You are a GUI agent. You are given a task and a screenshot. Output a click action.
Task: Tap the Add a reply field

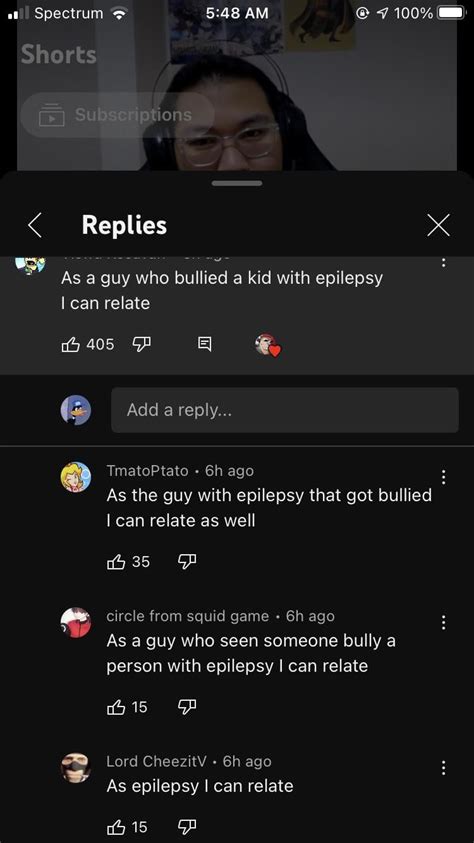coord(285,410)
